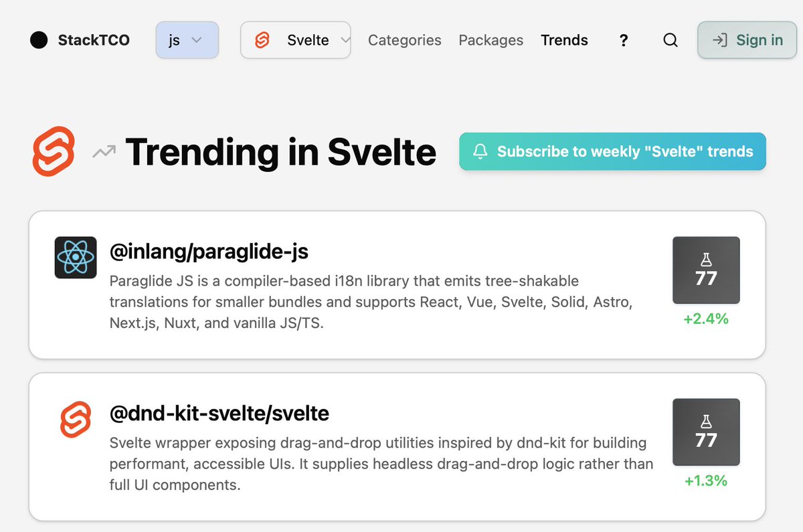The width and height of the screenshot is (803, 532).
Task: Click the "Trending in Svelte" heading
Action: pyautogui.click(x=280, y=152)
